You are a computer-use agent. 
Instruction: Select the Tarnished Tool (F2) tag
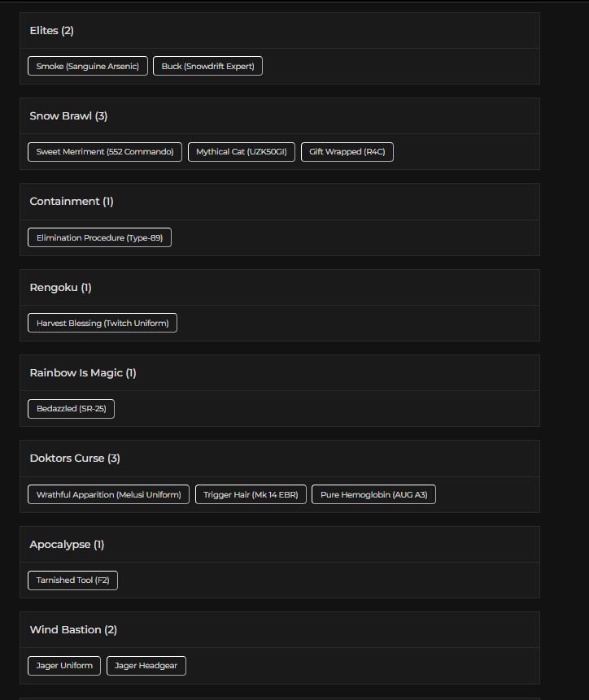pyautogui.click(x=72, y=580)
